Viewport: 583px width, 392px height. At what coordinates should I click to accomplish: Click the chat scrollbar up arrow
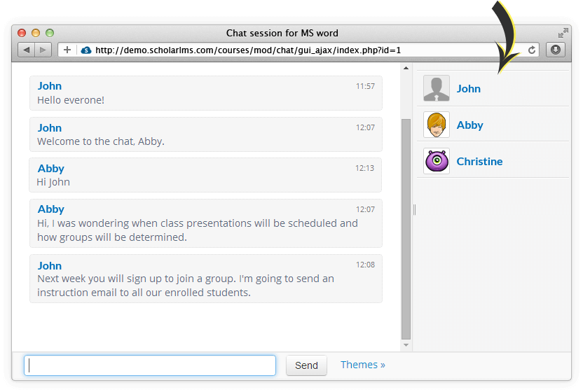coord(406,68)
